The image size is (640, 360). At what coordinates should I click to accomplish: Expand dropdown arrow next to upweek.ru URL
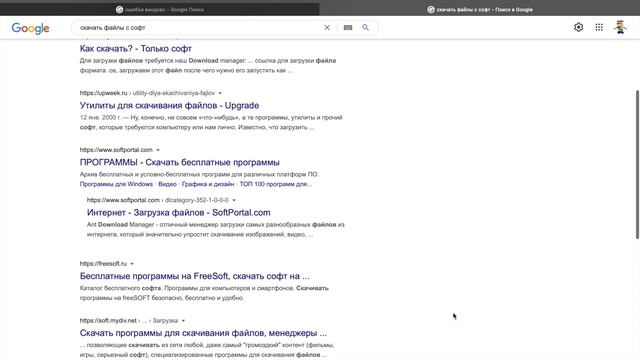[x=220, y=93]
